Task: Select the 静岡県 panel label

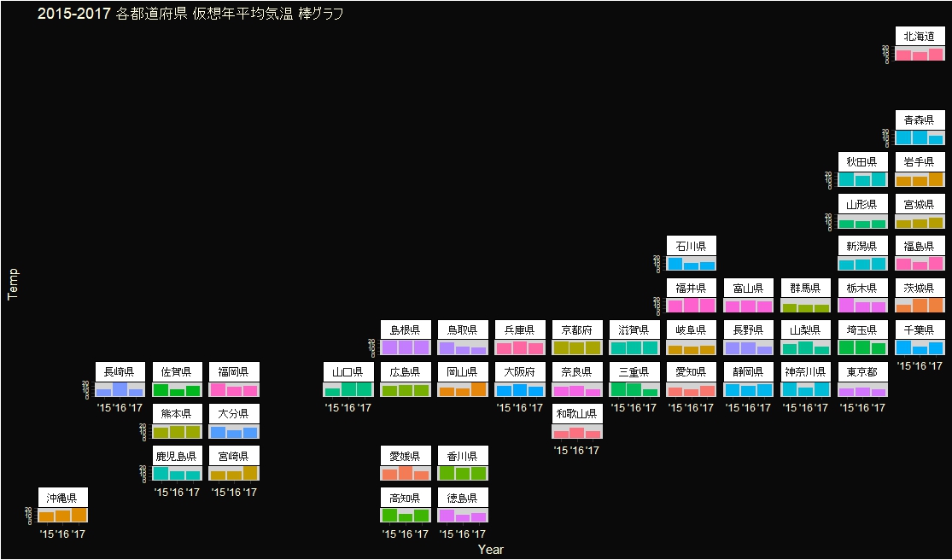Action: [x=749, y=372]
